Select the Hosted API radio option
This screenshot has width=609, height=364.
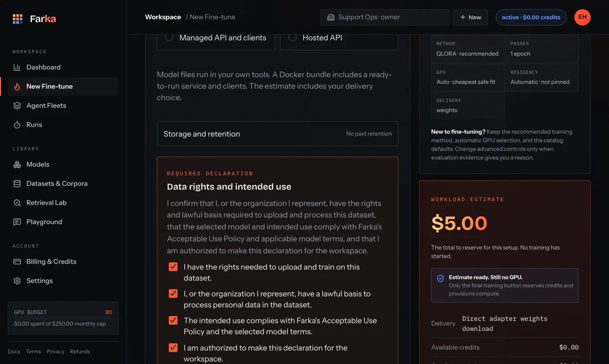coord(293,37)
